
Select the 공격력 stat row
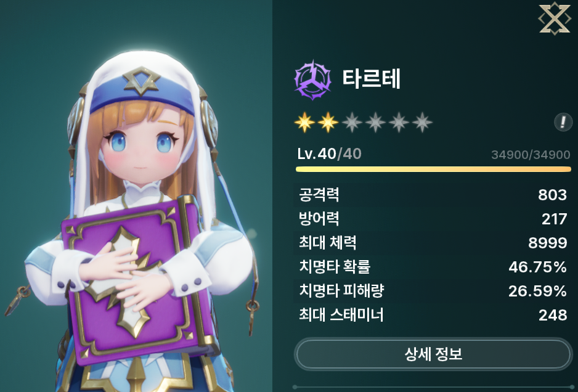coord(433,195)
